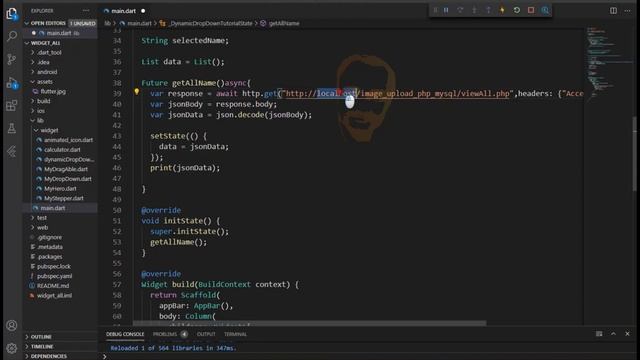Pause the debug session
This screenshot has height=360, width=640.
[446, 10]
